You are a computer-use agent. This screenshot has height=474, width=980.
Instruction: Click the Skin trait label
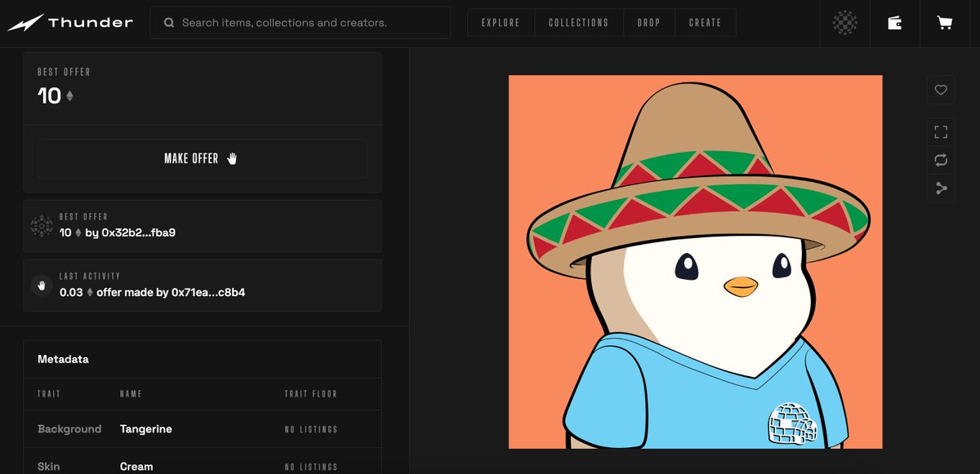pos(48,467)
